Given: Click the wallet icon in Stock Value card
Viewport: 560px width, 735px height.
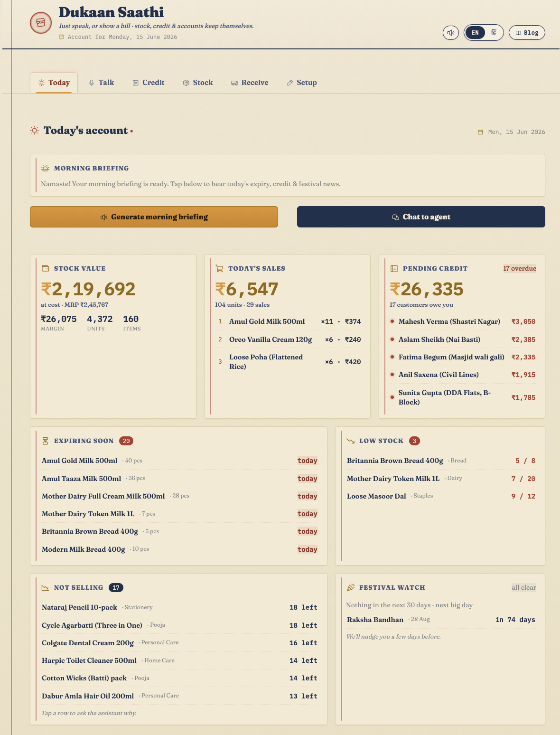Looking at the screenshot, I should coord(46,268).
